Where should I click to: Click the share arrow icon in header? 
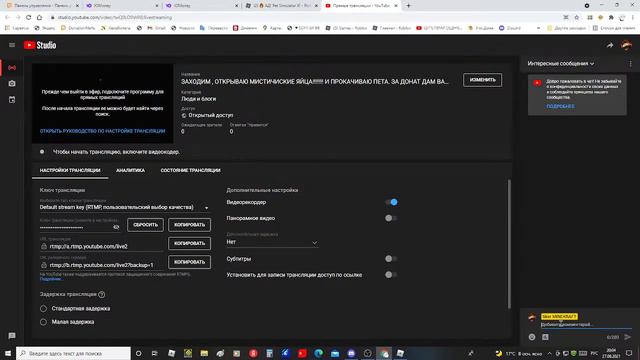click(610, 45)
